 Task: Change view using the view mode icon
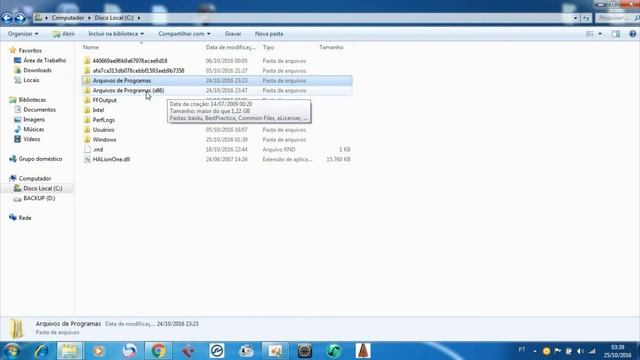point(590,34)
